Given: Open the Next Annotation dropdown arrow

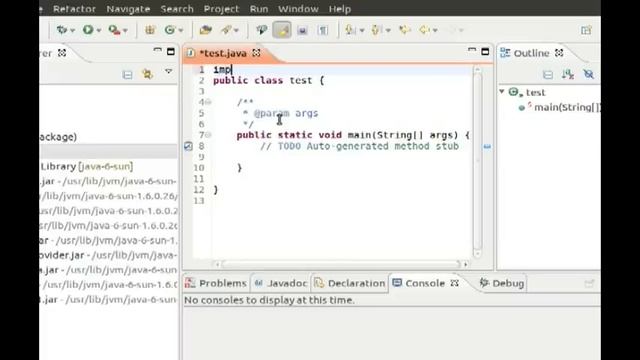Looking at the screenshot, I should 362,30.
